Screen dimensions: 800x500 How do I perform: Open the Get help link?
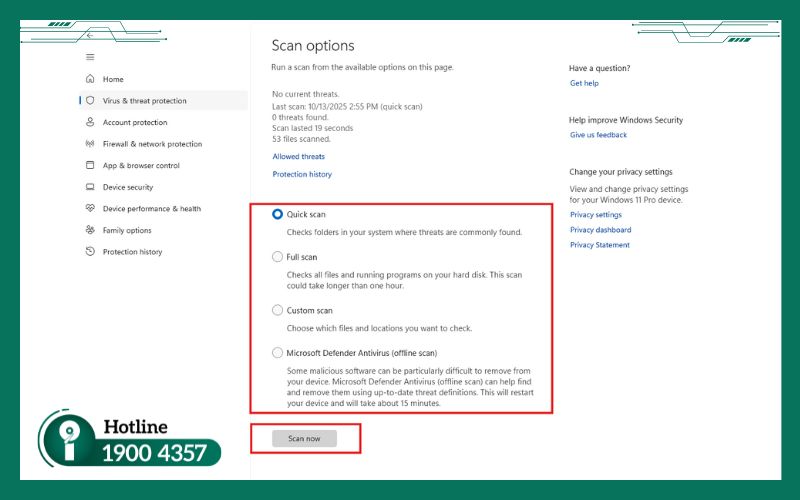point(584,83)
